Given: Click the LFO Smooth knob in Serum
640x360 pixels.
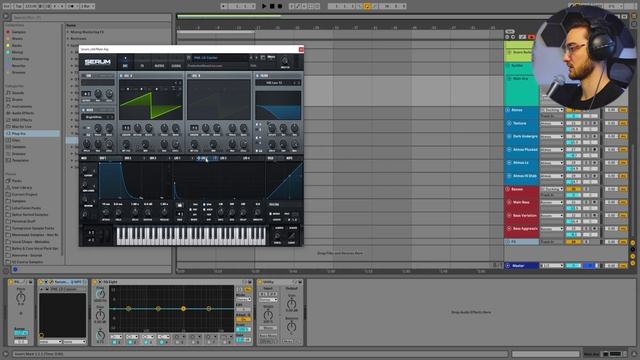Looking at the screenshot, I should click(258, 212).
